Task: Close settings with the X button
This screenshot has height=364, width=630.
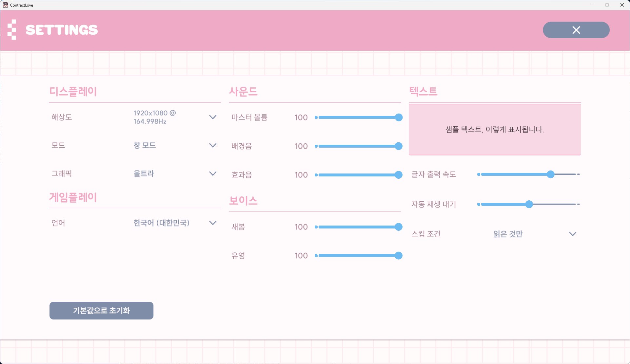Action: click(576, 30)
